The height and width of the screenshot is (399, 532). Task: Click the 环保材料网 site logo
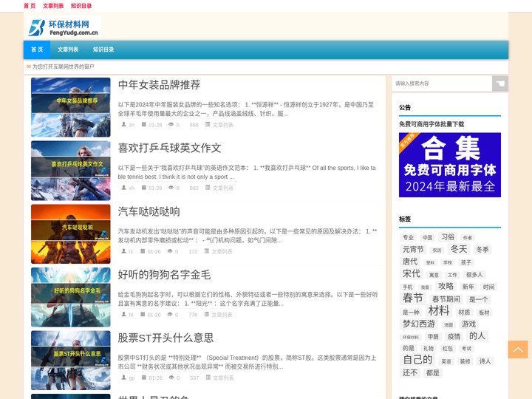tap(64, 27)
